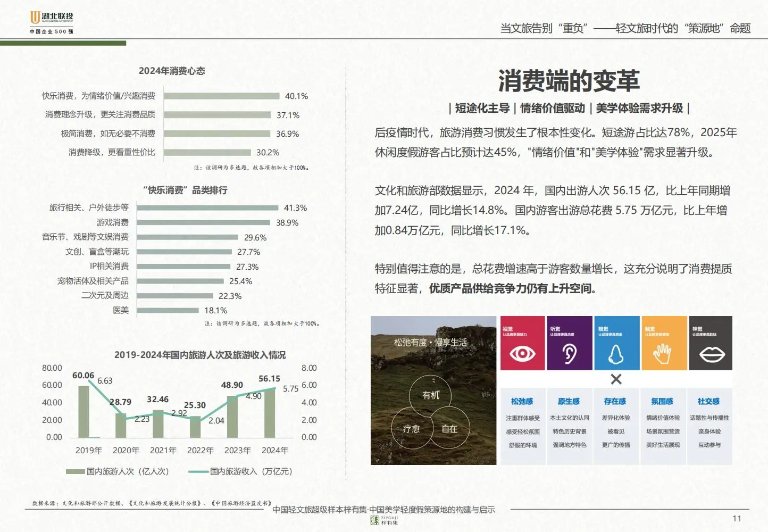
Task: Click the 29.6% value label
Action: pyautogui.click(x=255, y=237)
